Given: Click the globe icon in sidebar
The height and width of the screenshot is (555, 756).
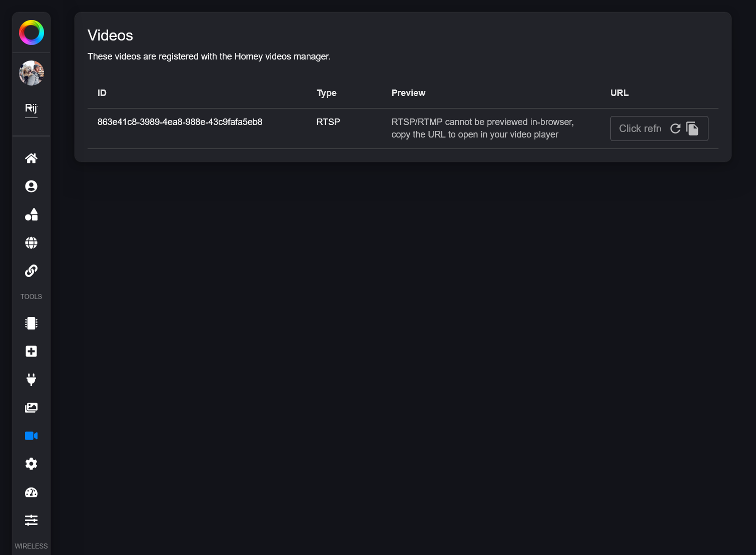Looking at the screenshot, I should point(31,243).
